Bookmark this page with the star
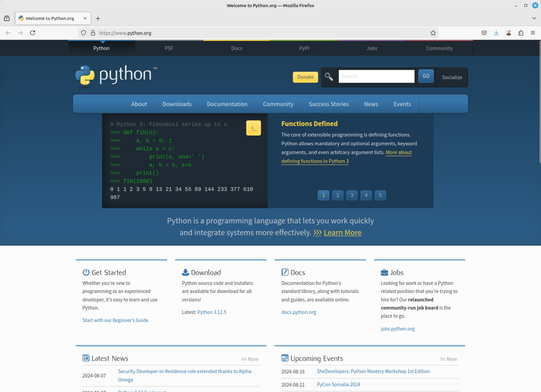Image resolution: width=541 pixels, height=392 pixels. (433, 33)
